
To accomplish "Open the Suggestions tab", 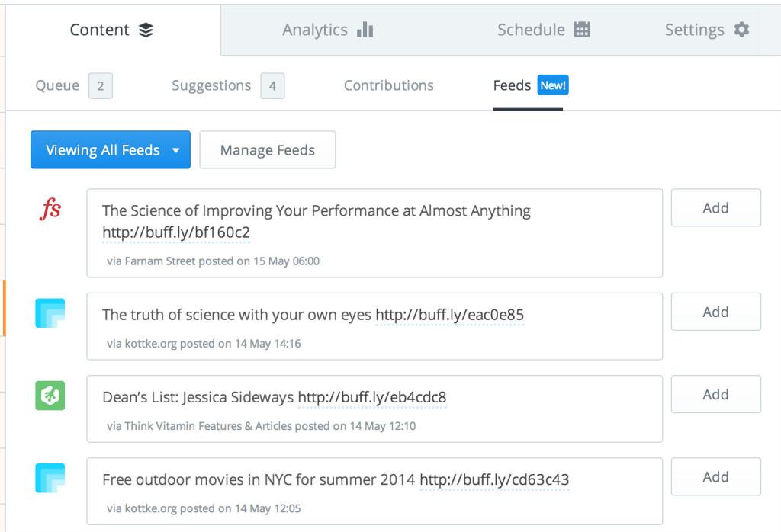I will (211, 85).
